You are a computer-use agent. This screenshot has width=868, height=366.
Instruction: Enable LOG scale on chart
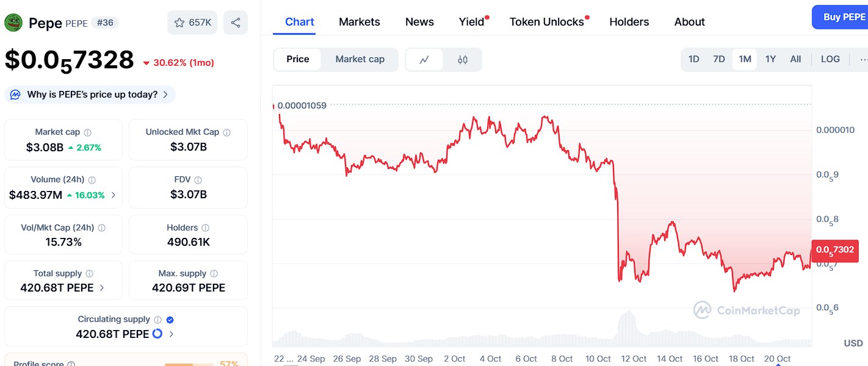830,59
